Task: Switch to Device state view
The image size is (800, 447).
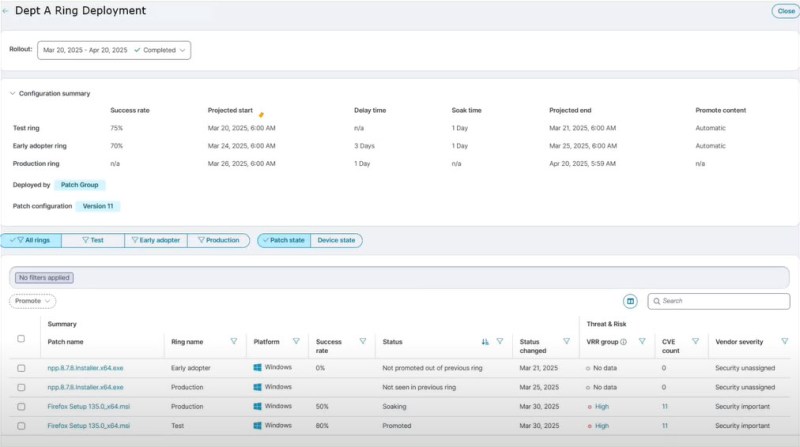Action: coord(336,240)
